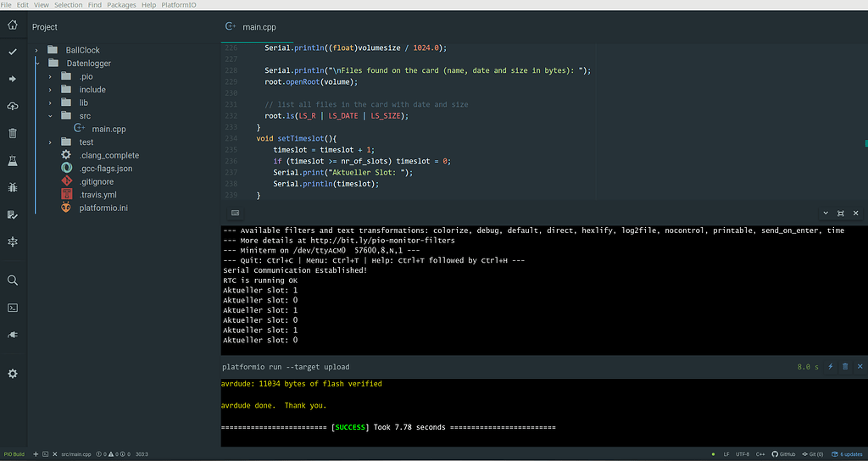Click the Build checkmark icon

click(13, 52)
